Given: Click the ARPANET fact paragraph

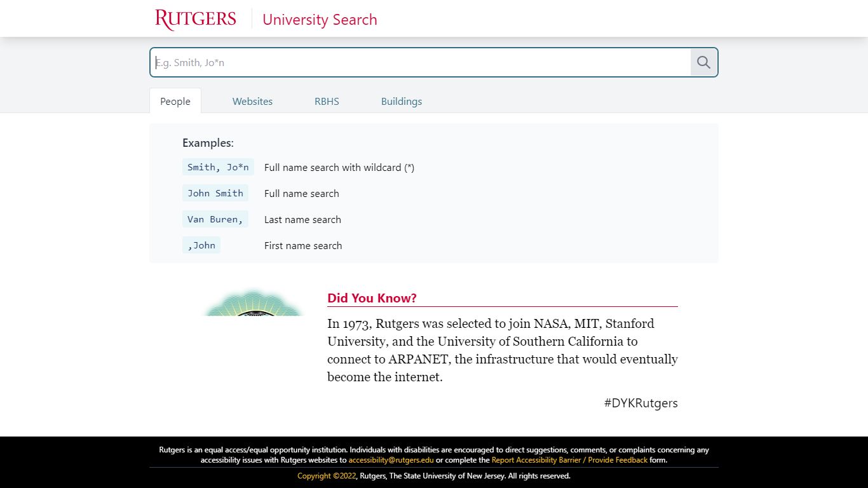Looking at the screenshot, I should pos(503,350).
